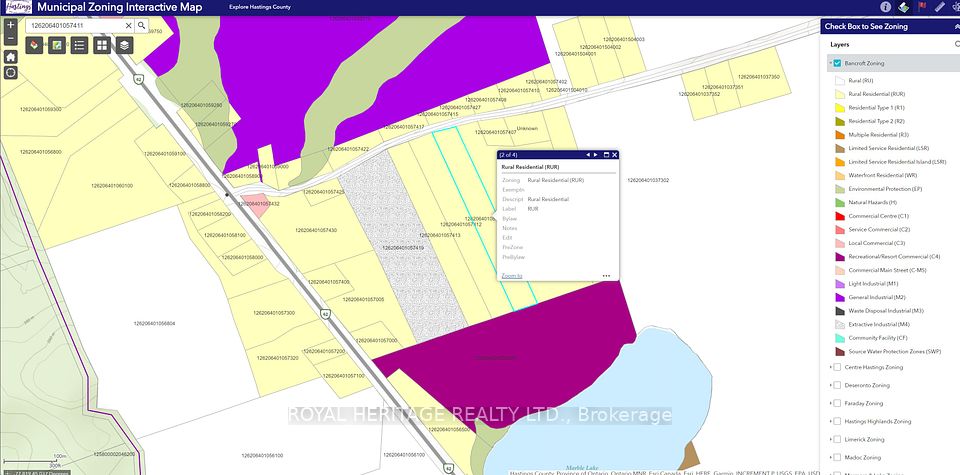Enable Hastings Highlands Zoning checkbox
The image size is (960, 475).
[837, 421]
